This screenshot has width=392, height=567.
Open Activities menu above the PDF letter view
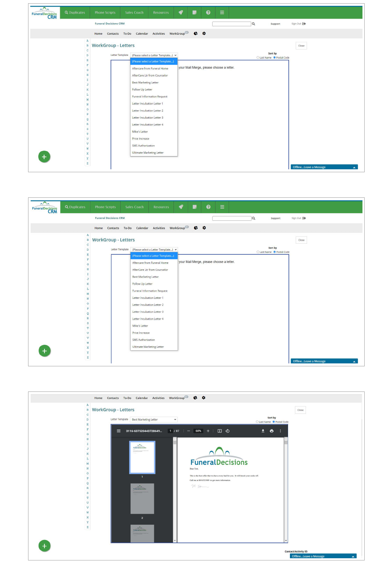(x=158, y=398)
